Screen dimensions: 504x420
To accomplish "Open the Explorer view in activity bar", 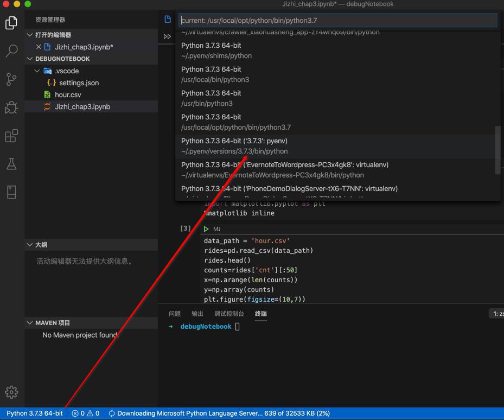I will [x=11, y=23].
